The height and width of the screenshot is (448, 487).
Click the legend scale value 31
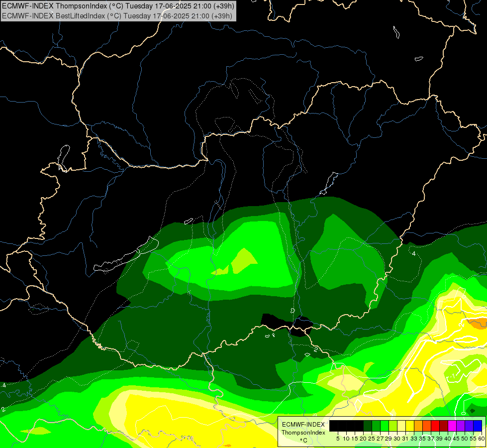pos(405,439)
